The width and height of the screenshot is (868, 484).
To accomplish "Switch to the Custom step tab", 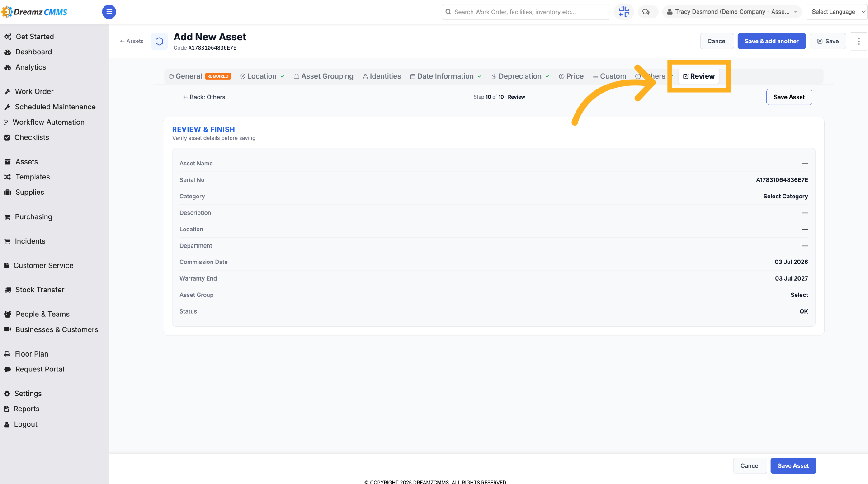I will pos(609,76).
